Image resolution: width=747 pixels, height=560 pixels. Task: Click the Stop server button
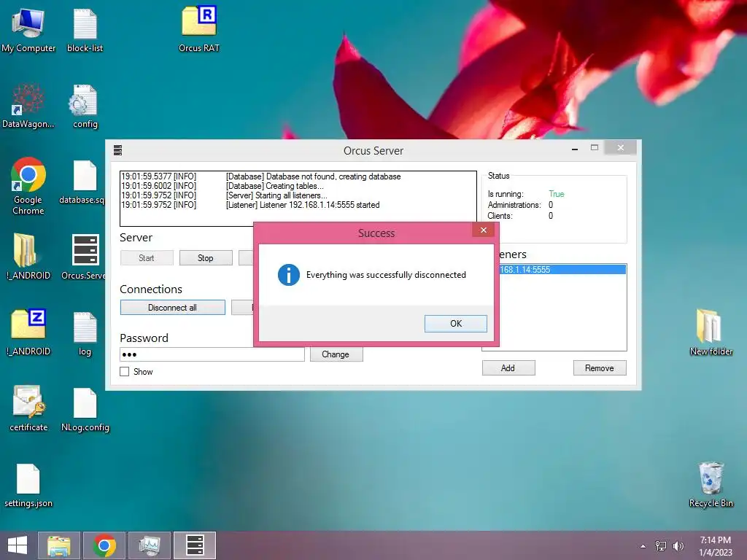click(x=206, y=257)
